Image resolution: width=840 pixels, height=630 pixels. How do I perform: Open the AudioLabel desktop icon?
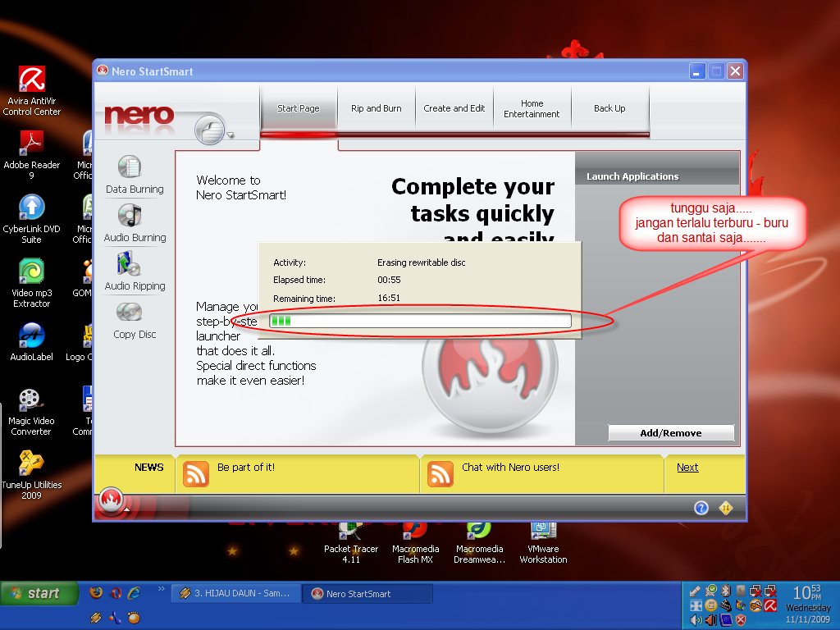(32, 342)
